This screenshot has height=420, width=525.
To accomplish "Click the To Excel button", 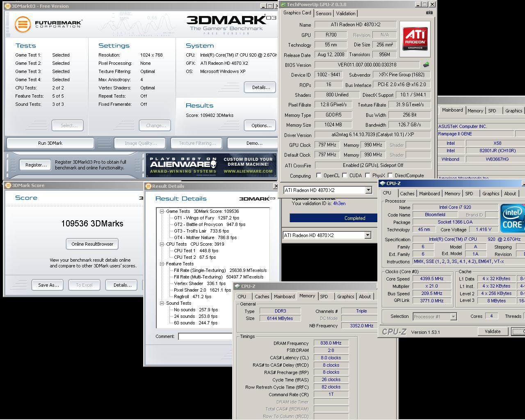I will 84,285.
